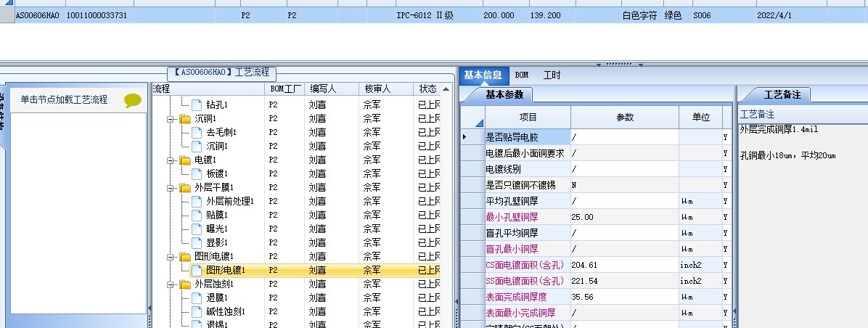Click the document icon beside 钻孔1
This screenshot has height=328, width=868.
pyautogui.click(x=197, y=104)
